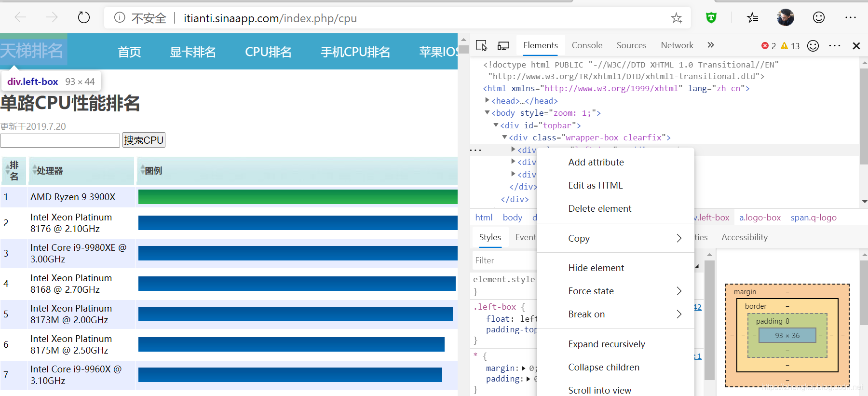This screenshot has width=868, height=396.
Task: Click the DevTools feedback smiley icon
Action: 813,46
